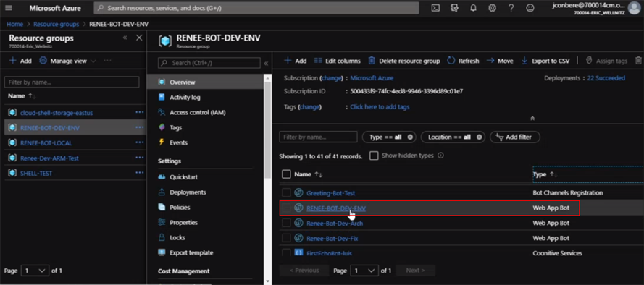The width and height of the screenshot is (644, 285).
Task: Click Add filter button
Action: pyautogui.click(x=515, y=137)
